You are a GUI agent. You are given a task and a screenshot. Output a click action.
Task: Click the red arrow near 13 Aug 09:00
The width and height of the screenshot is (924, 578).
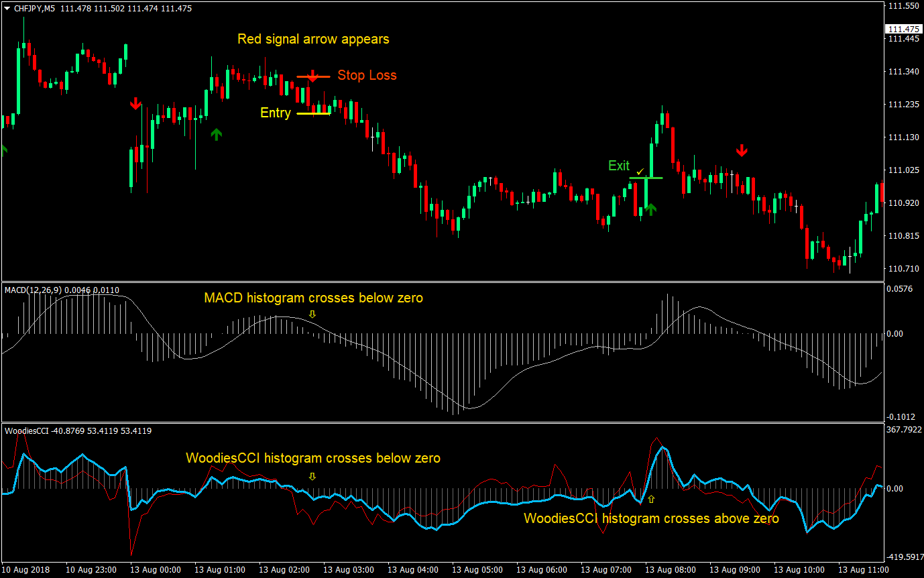[x=742, y=150]
